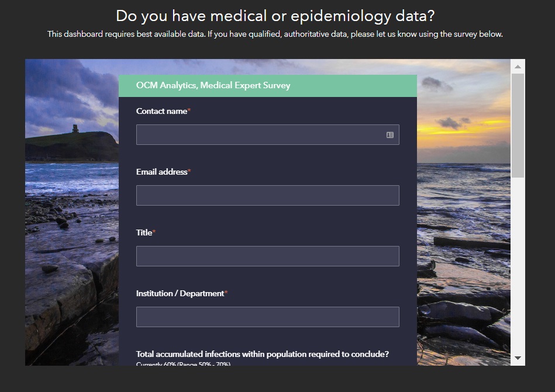Click the tower on the hill in background photo
555x392 pixels.
point(75,129)
